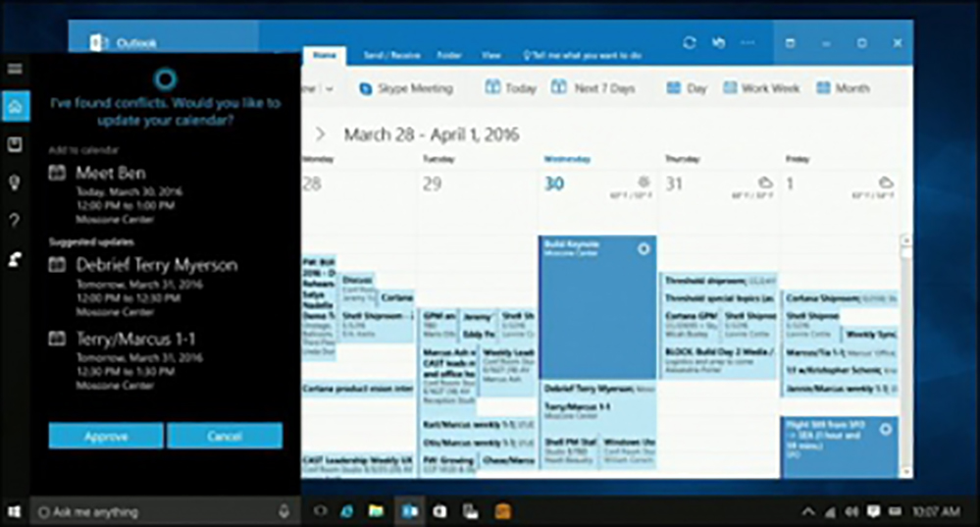Viewport: 980px width, 527px height.
Task: Cancel Cortana's calendar update
Action: [x=225, y=436]
